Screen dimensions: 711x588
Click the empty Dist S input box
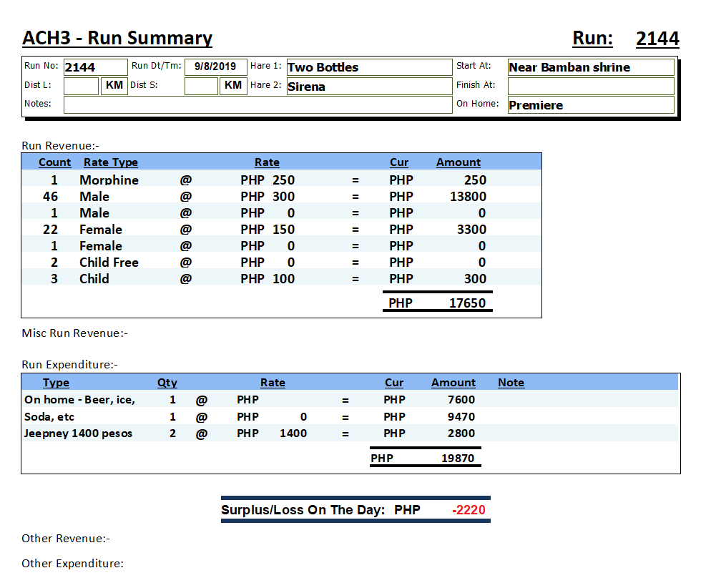pyautogui.click(x=201, y=87)
